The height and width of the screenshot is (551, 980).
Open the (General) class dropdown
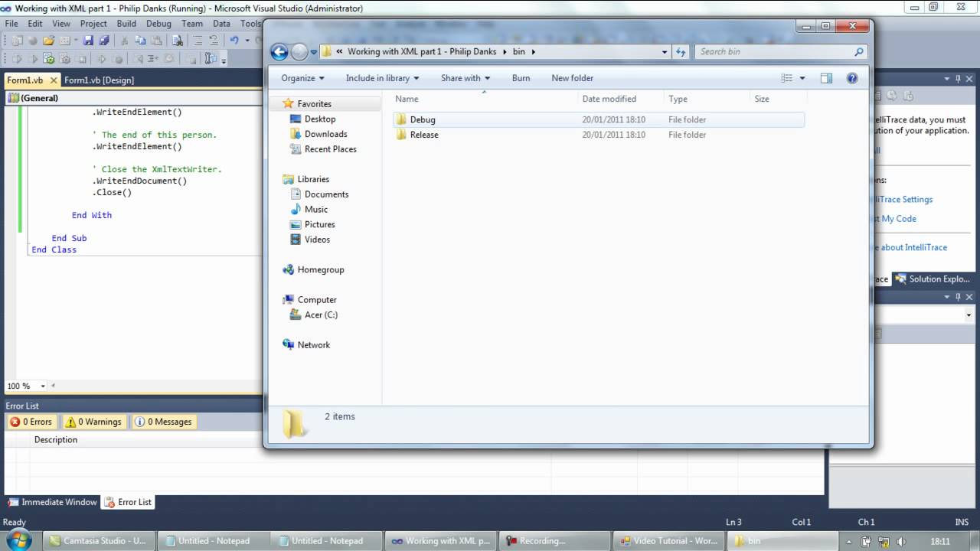point(134,98)
